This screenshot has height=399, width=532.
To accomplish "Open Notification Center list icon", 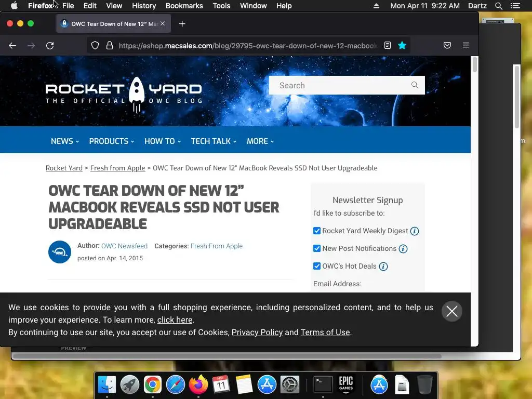I will [515, 6].
